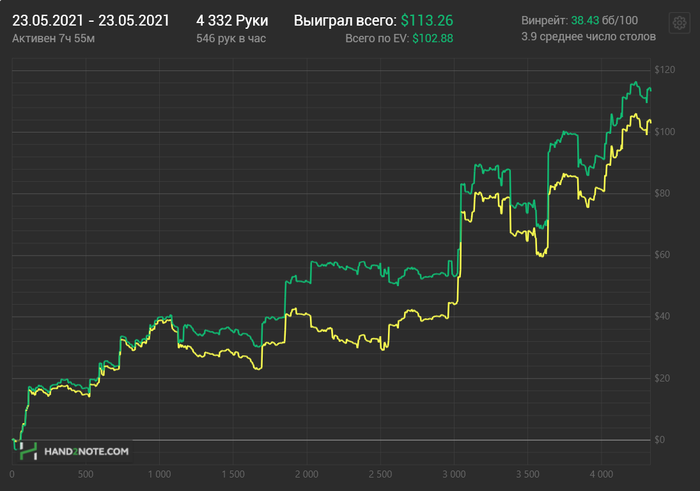The image size is (700, 491).
Task: Click the 'бб/100' winrate unit text
Action: tap(620, 21)
